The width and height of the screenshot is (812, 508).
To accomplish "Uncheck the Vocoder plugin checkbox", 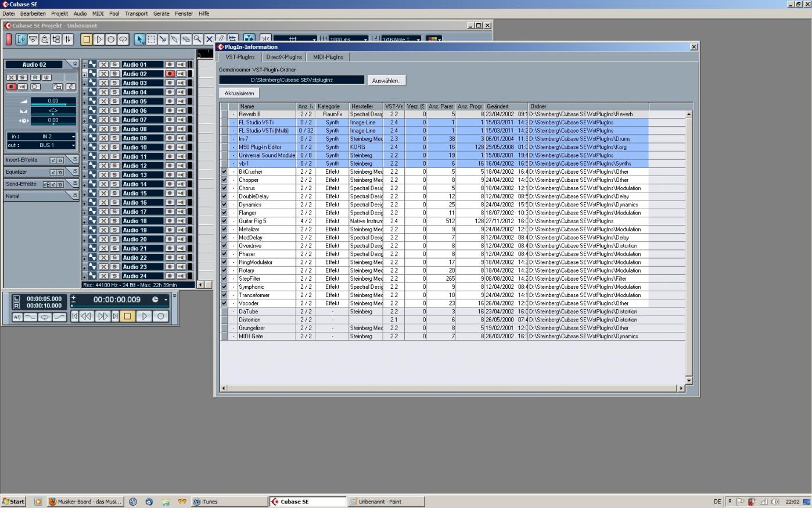I will tap(224, 303).
